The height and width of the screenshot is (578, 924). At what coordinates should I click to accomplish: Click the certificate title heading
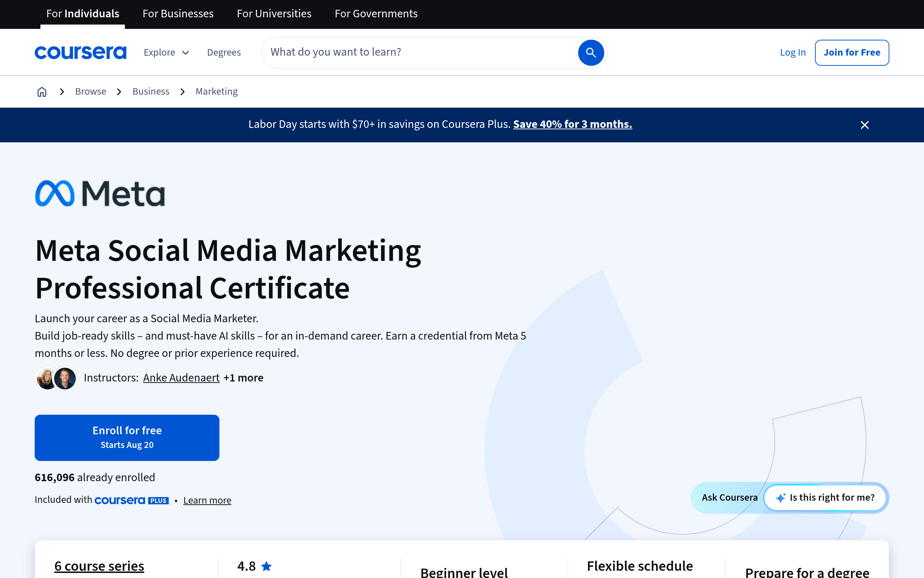(228, 269)
